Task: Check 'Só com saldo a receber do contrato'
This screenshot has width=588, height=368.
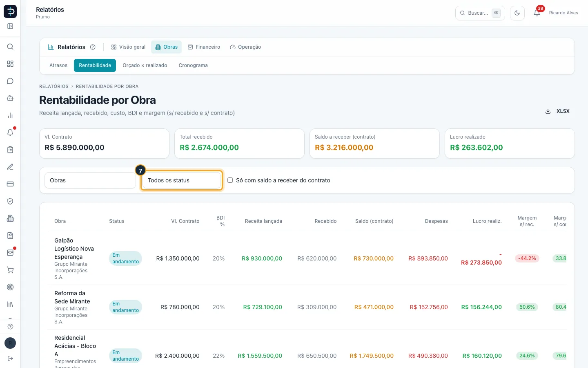Action: [x=230, y=180]
